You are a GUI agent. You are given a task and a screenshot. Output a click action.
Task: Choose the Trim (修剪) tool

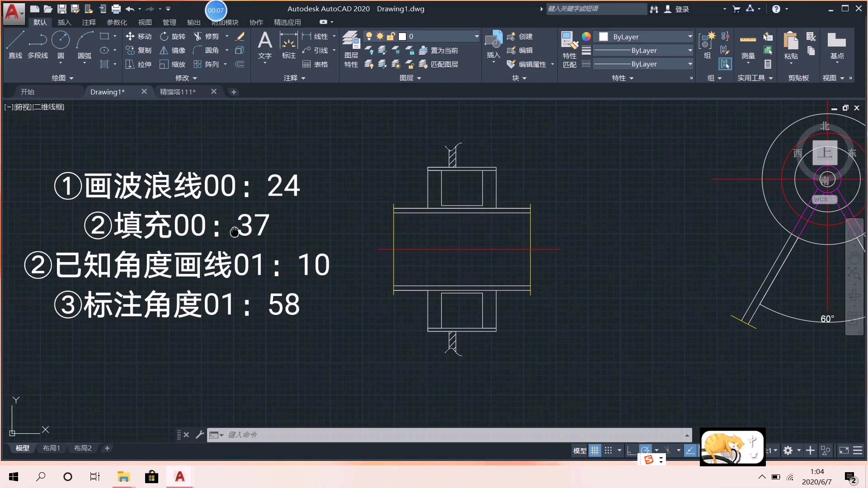pyautogui.click(x=206, y=36)
